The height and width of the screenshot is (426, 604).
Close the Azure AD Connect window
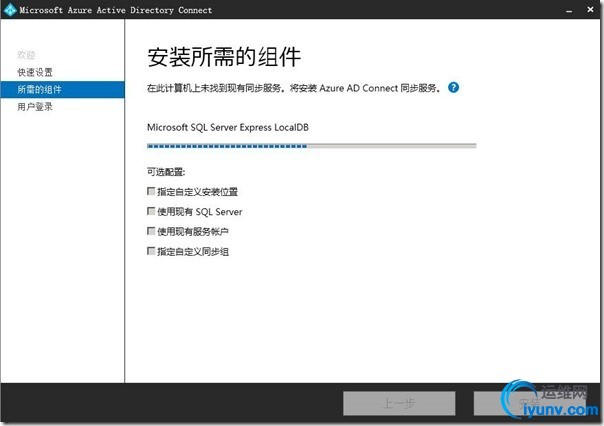point(590,10)
